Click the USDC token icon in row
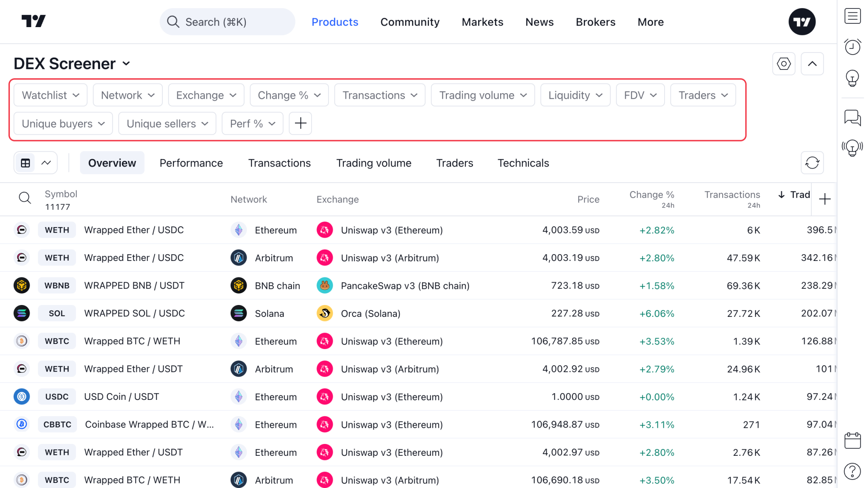This screenshot has height=488, width=868. (x=22, y=396)
